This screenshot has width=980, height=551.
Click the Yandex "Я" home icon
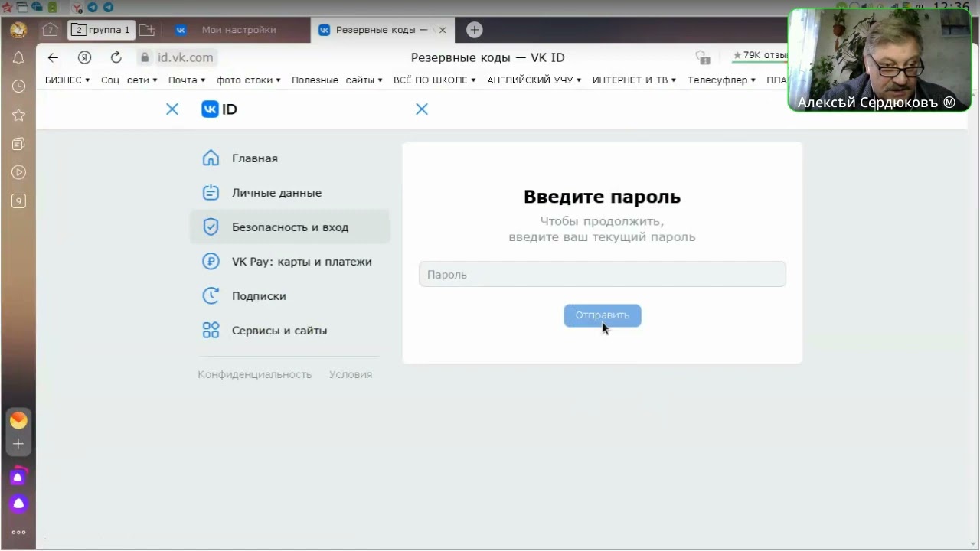[x=85, y=57]
